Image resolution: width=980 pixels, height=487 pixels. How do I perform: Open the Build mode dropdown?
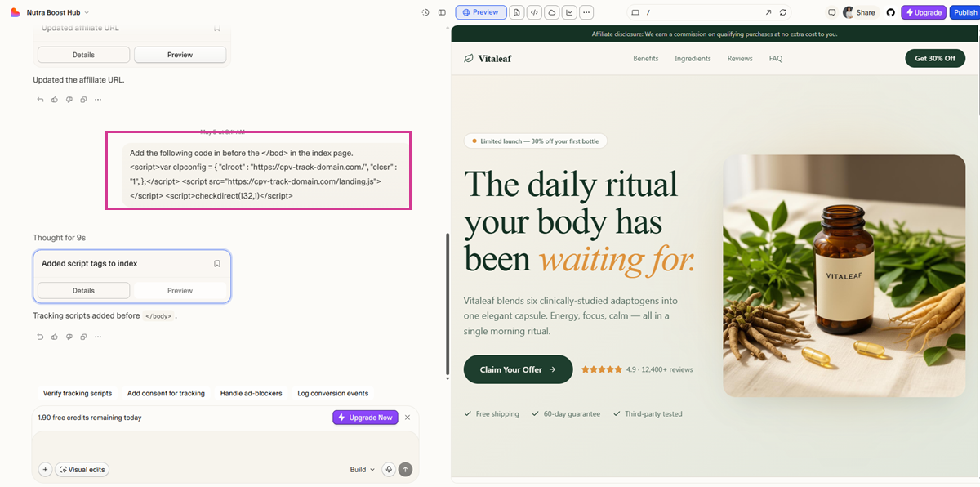(363, 470)
